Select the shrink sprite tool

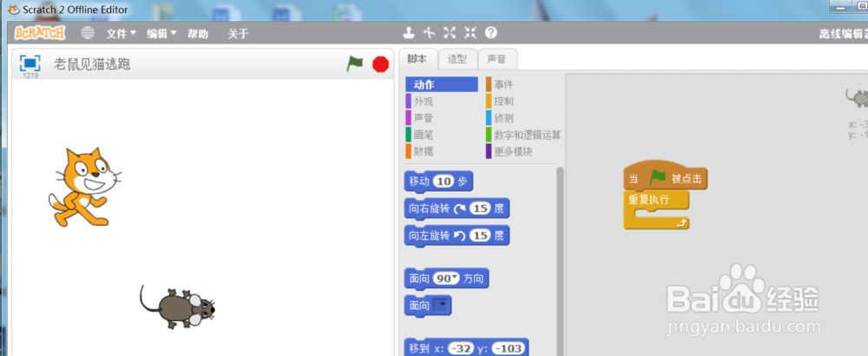[x=470, y=33]
